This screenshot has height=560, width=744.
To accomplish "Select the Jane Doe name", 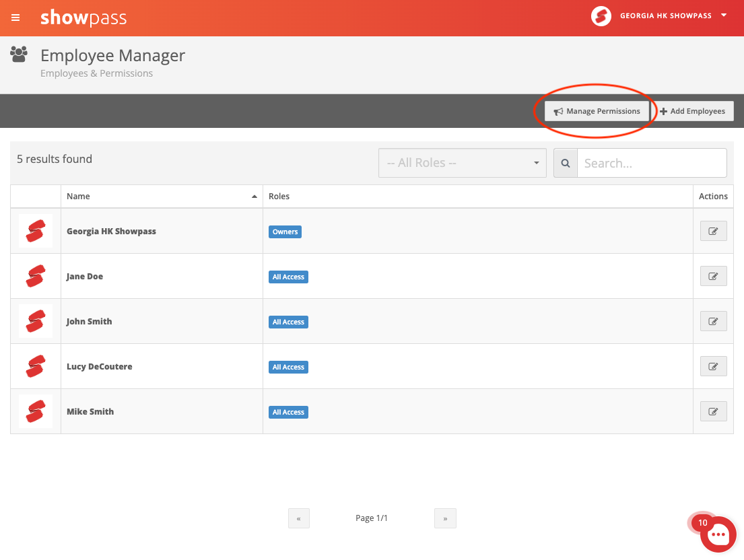I will click(84, 277).
